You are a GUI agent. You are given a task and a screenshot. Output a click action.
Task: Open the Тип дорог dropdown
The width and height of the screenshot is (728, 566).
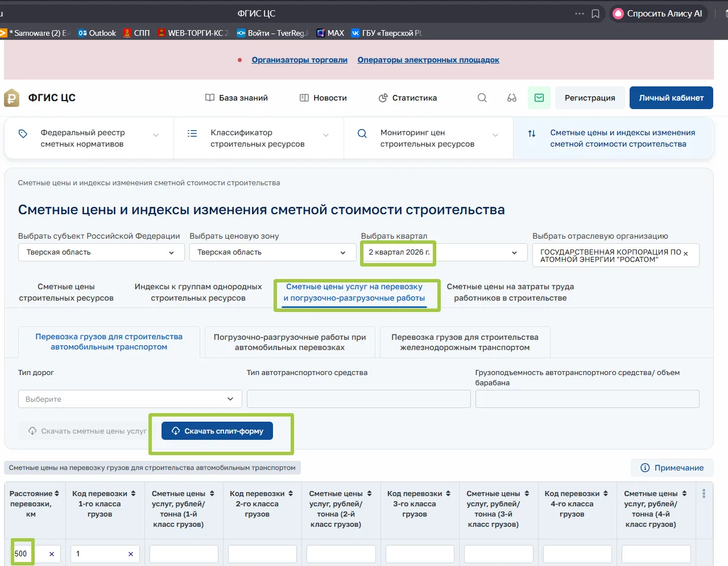coord(130,399)
